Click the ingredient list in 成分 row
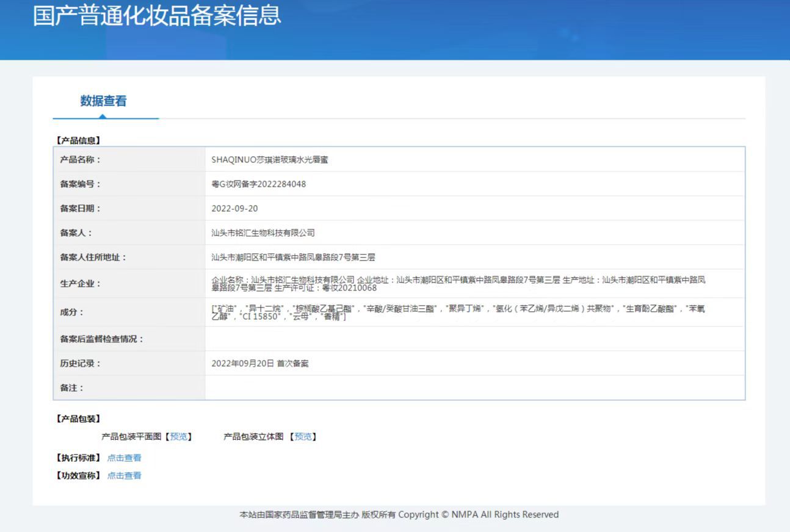Viewport: 790px width, 532px height. coord(458,312)
